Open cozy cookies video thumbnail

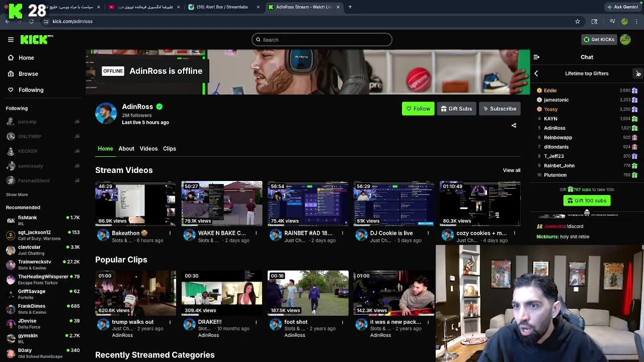[480, 204]
